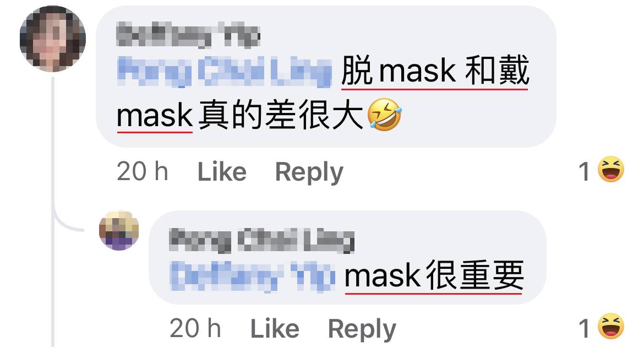Open the top commenter's pixelated profile picture
This screenshot has width=644, height=347.
(x=53, y=39)
